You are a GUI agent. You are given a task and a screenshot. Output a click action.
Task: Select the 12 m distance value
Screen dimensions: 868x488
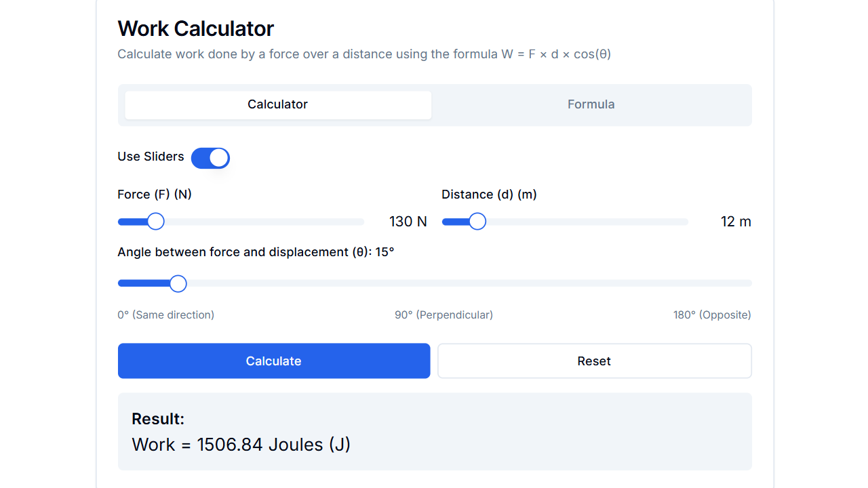coord(736,221)
